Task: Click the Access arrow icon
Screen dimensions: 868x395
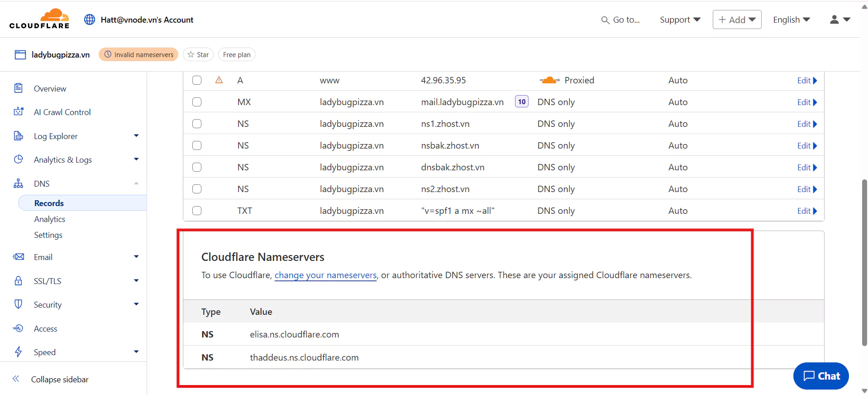Action: (x=18, y=328)
